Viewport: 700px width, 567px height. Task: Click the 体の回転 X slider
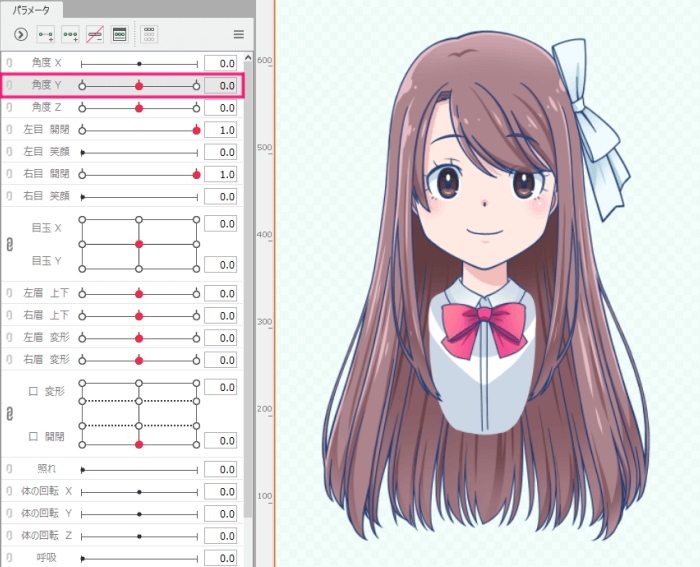[x=139, y=492]
